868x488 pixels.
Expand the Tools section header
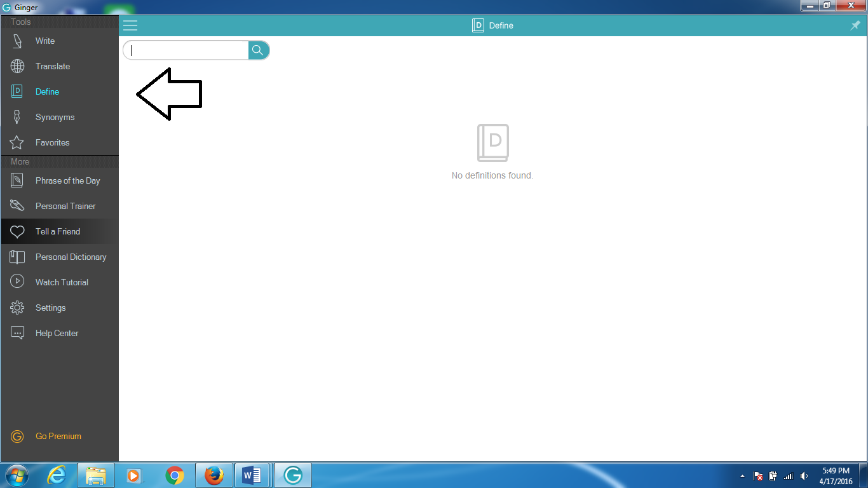tap(20, 21)
